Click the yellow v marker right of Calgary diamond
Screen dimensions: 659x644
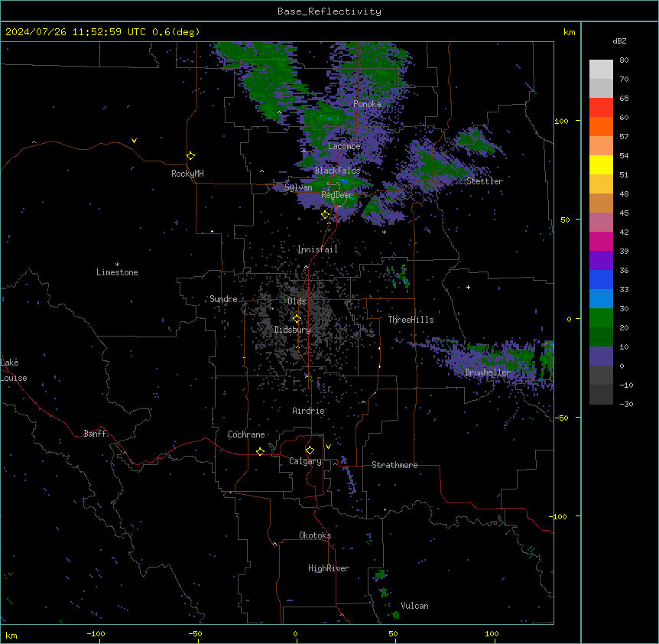coord(328,447)
